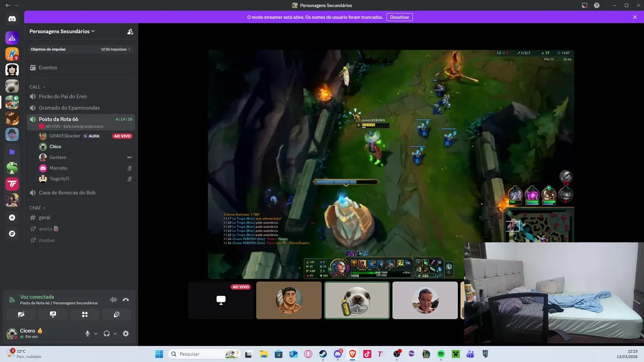This screenshot has width=644, height=362.
Task: Start an activity with the shapes icon
Action: (85, 314)
